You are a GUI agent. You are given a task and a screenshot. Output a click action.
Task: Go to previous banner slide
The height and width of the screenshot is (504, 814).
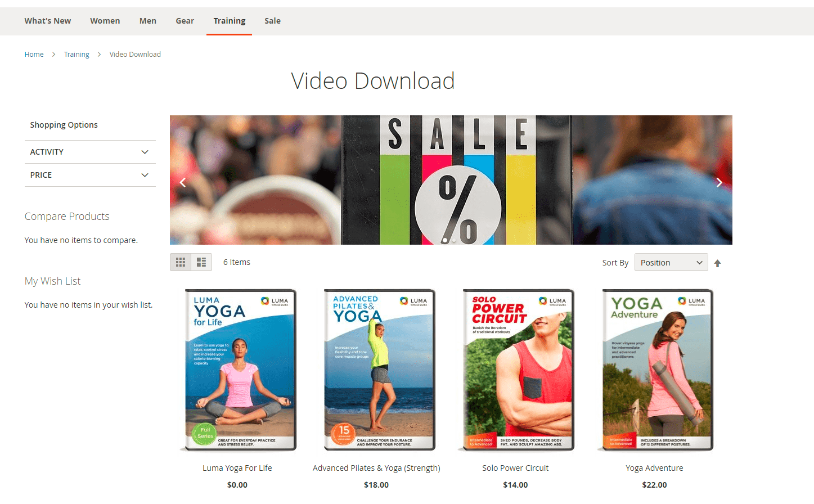(183, 182)
